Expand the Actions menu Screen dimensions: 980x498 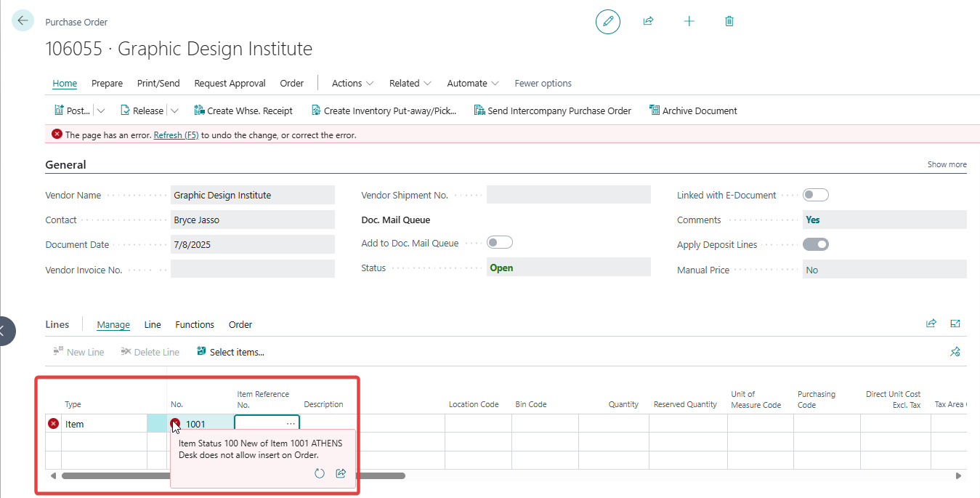click(x=353, y=83)
